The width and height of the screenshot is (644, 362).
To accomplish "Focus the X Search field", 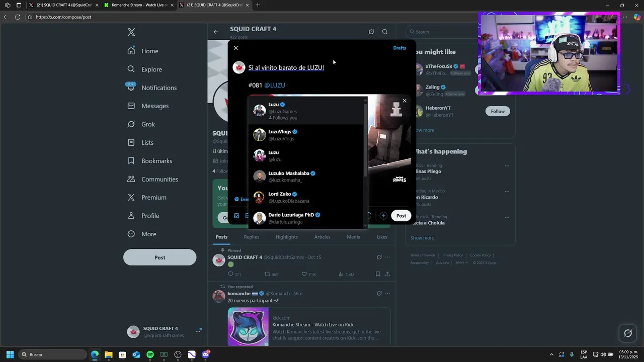I will 443,32.
